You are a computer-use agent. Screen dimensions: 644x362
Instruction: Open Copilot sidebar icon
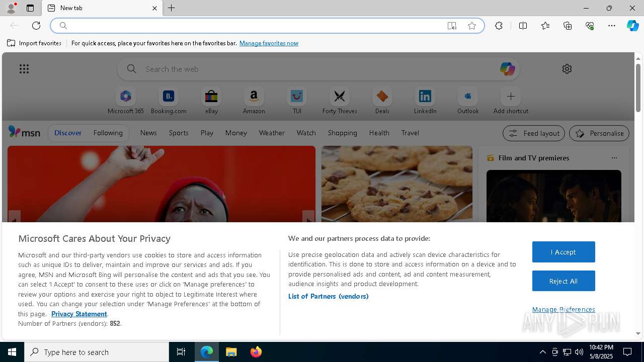tap(632, 26)
